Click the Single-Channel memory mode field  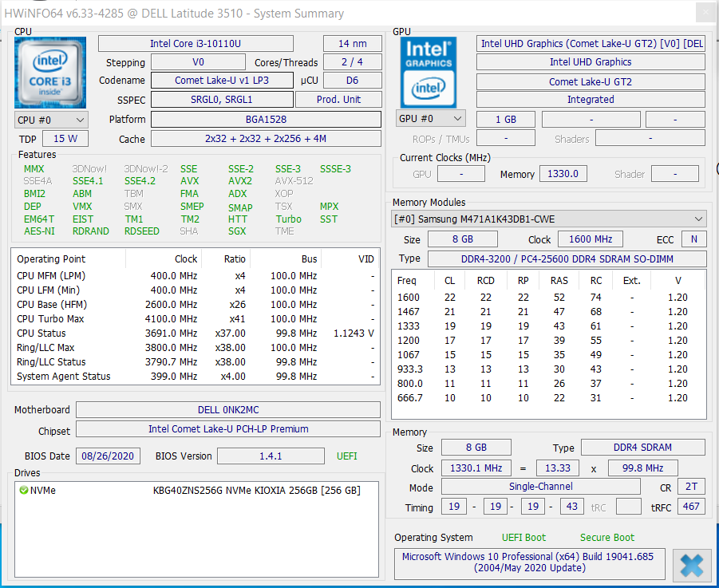540,486
